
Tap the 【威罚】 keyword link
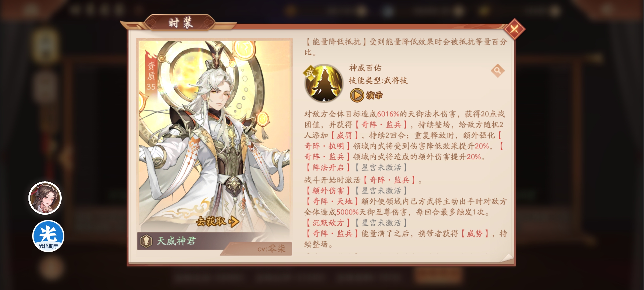tap(345, 135)
